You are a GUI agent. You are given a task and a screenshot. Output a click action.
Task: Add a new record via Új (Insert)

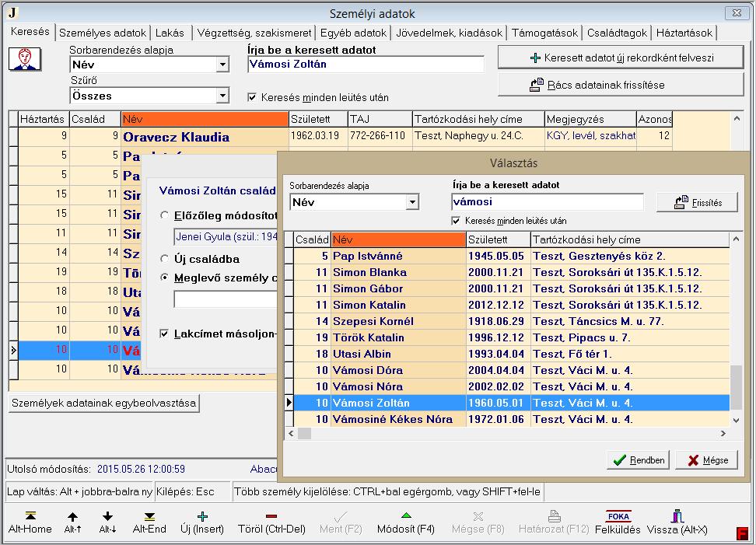(x=202, y=522)
